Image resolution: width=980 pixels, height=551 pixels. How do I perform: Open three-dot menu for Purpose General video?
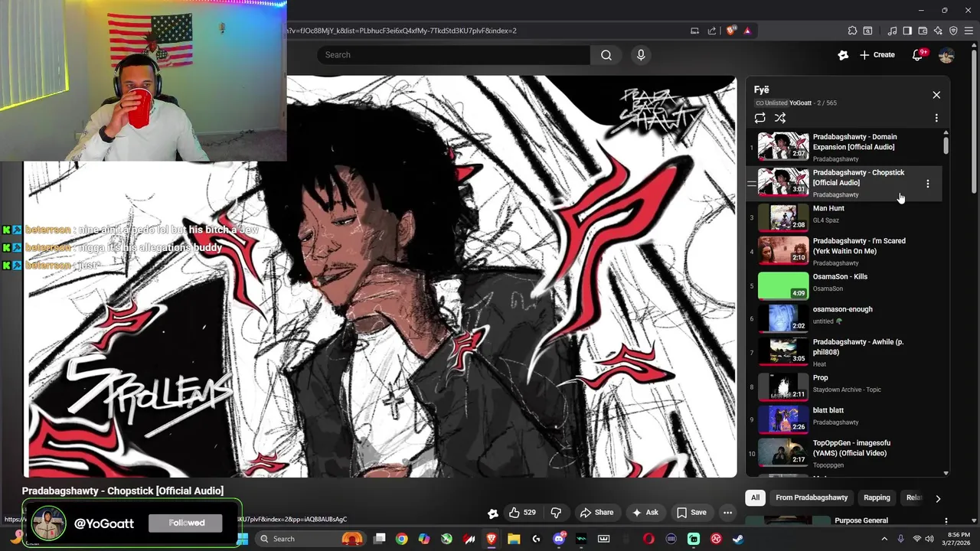pyautogui.click(x=946, y=520)
